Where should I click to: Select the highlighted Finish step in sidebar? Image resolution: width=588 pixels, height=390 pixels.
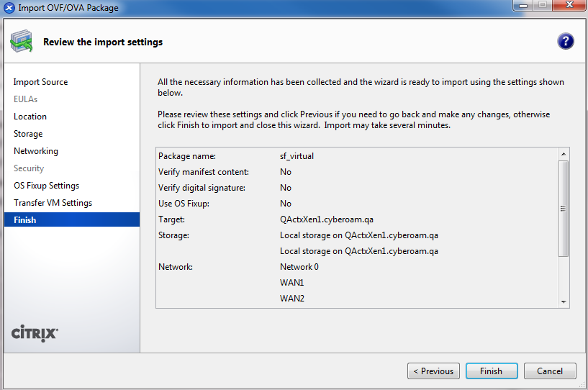pyautogui.click(x=24, y=220)
